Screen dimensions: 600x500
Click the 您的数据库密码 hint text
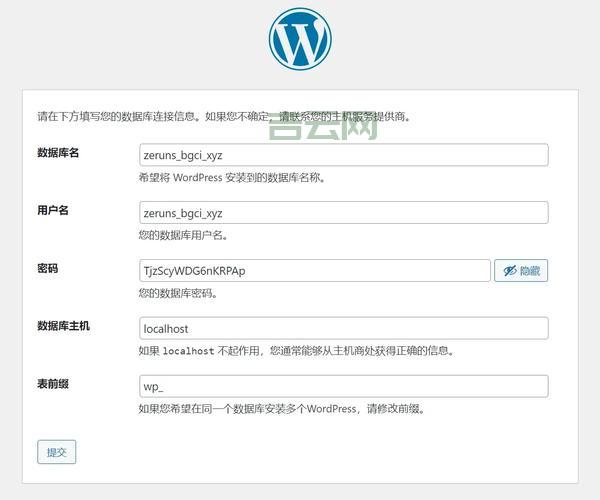click(x=178, y=294)
